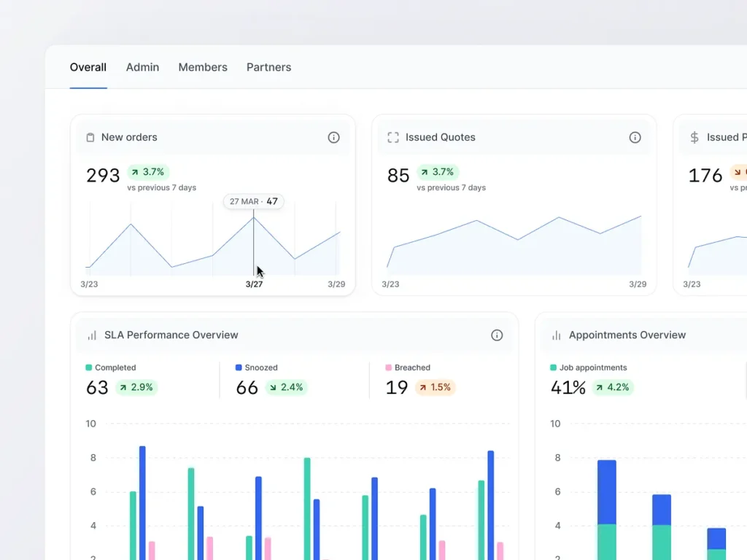Open the Admin tab
The image size is (747, 560).
coord(142,67)
